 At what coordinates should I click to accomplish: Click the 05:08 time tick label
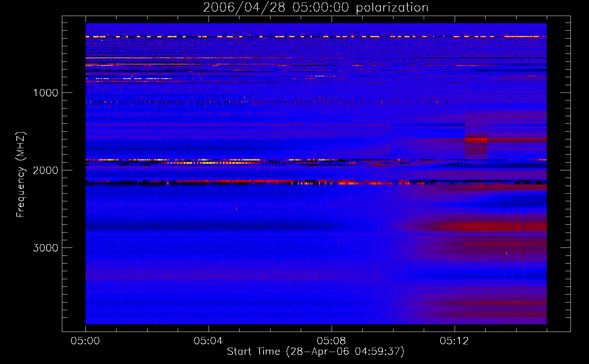pos(331,341)
